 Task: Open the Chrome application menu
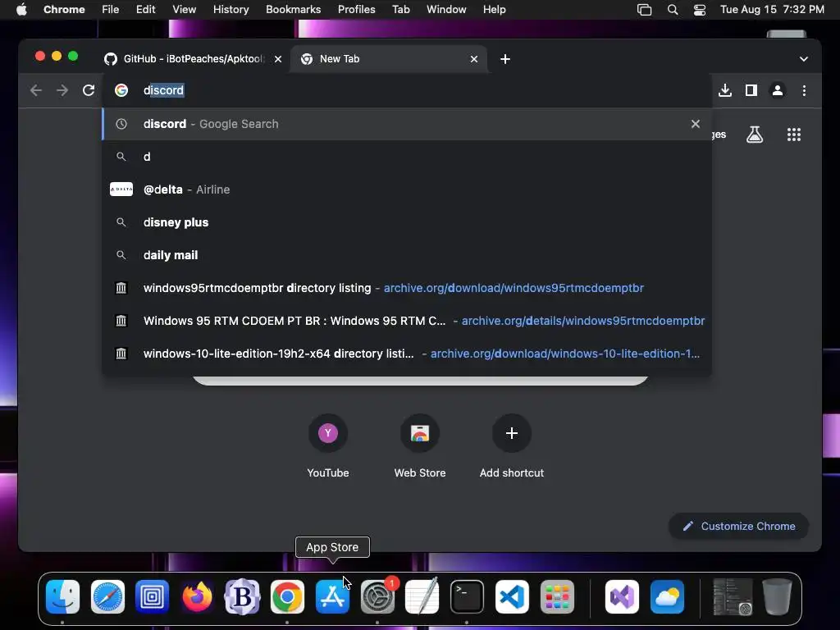tap(64, 10)
